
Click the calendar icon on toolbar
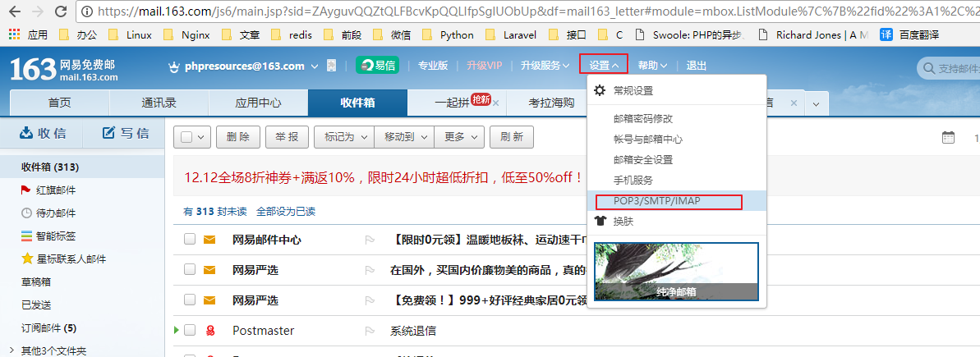pyautogui.click(x=948, y=137)
